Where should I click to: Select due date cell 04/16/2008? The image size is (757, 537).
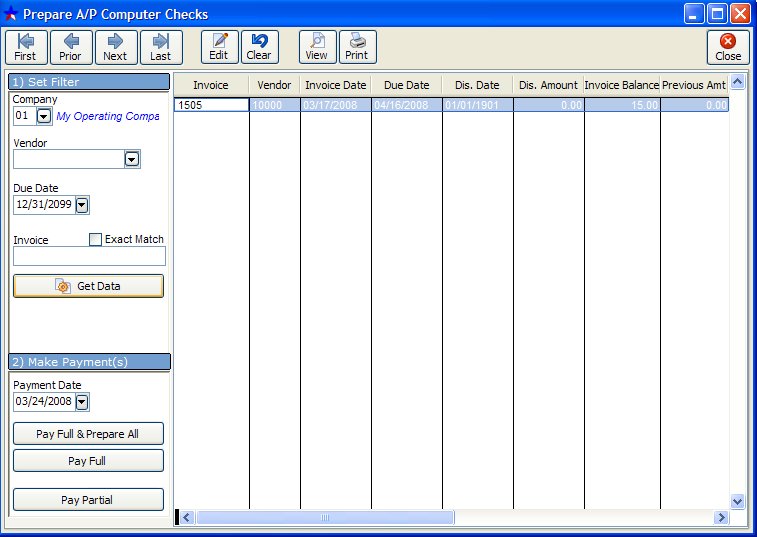[x=407, y=105]
